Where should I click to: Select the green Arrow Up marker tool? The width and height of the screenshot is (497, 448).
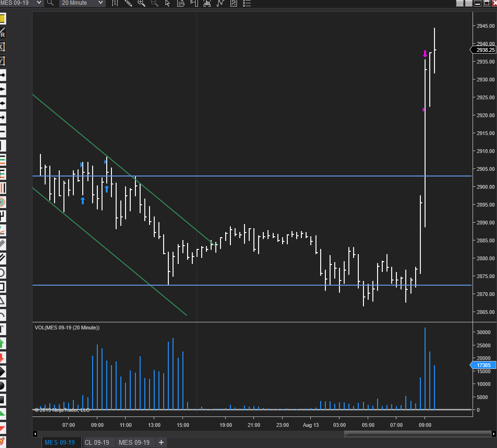tap(2, 344)
